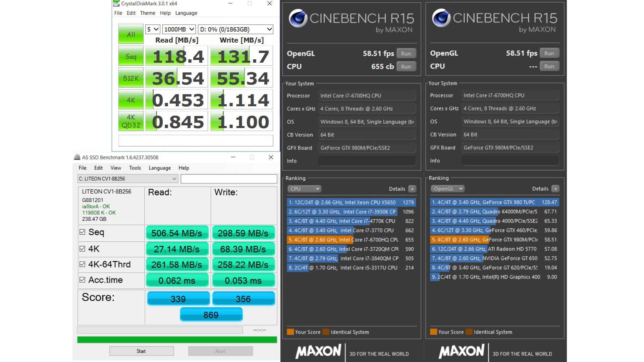Screen dimensions: 644x362
Task: Click the green progress bar in AS SSD
Action: tap(177, 340)
